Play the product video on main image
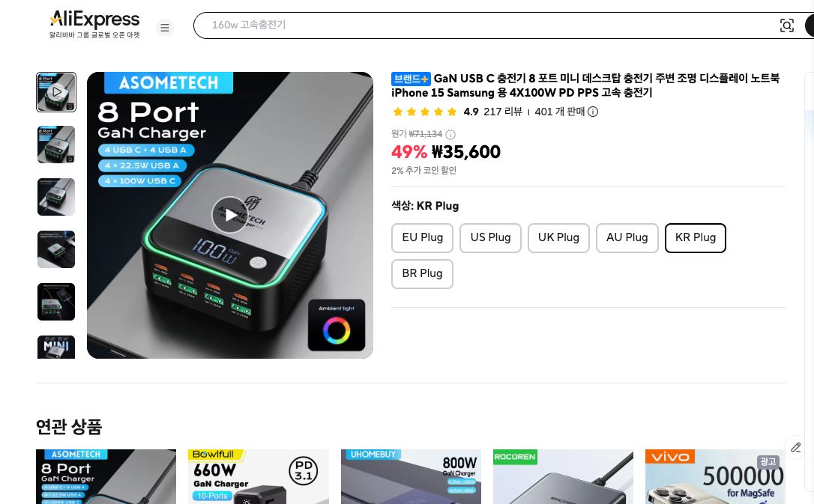This screenshot has width=814, height=504. [x=229, y=215]
